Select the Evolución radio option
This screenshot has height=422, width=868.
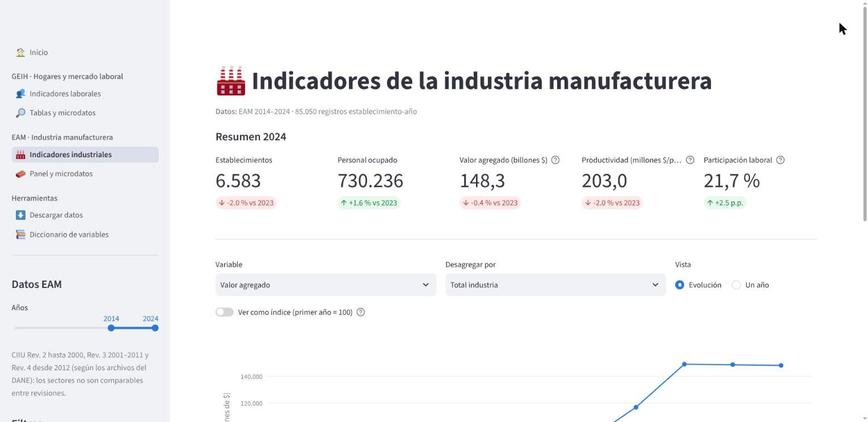(x=680, y=285)
